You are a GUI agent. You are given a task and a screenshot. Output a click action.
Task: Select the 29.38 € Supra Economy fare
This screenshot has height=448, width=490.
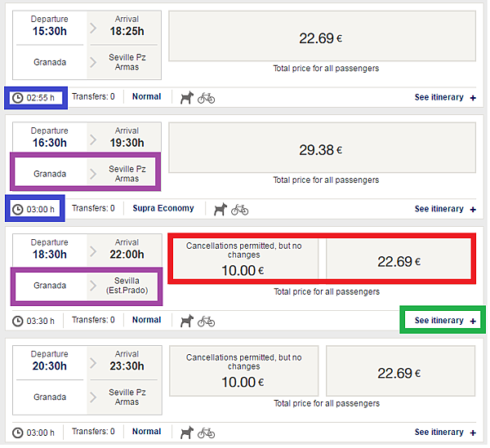pyautogui.click(x=321, y=149)
